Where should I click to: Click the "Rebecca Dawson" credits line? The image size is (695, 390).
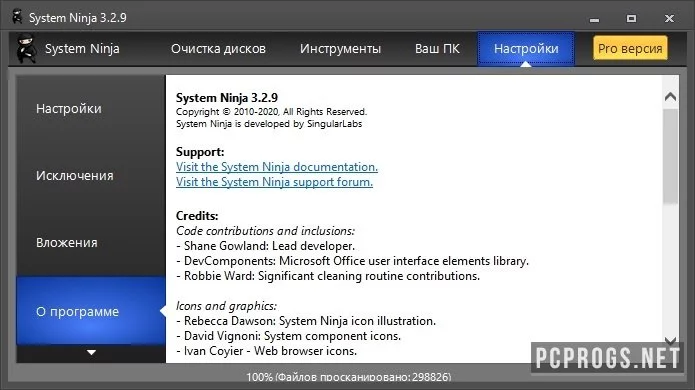tap(306, 321)
